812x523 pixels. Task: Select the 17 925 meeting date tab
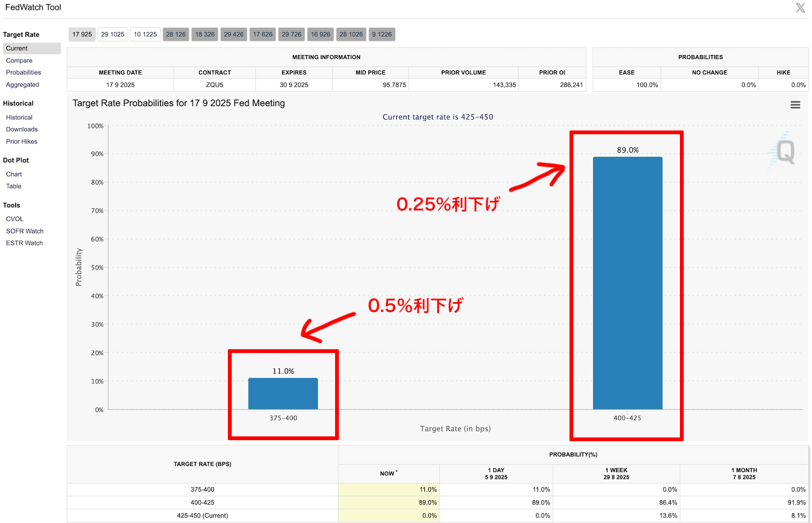(x=82, y=35)
